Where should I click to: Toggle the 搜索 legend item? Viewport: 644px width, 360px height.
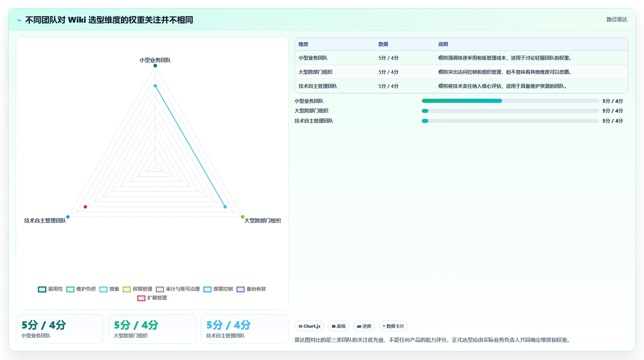pos(109,289)
